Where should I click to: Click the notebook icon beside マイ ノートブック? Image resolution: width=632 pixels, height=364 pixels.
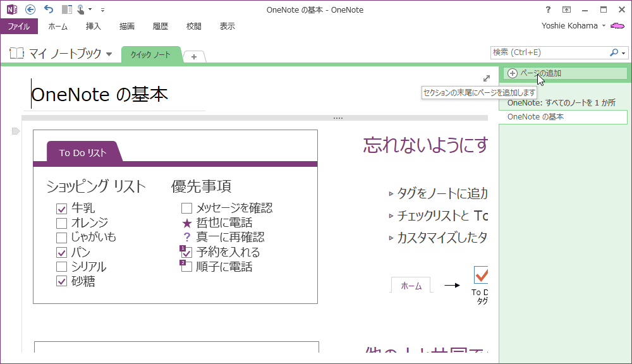pyautogui.click(x=16, y=53)
